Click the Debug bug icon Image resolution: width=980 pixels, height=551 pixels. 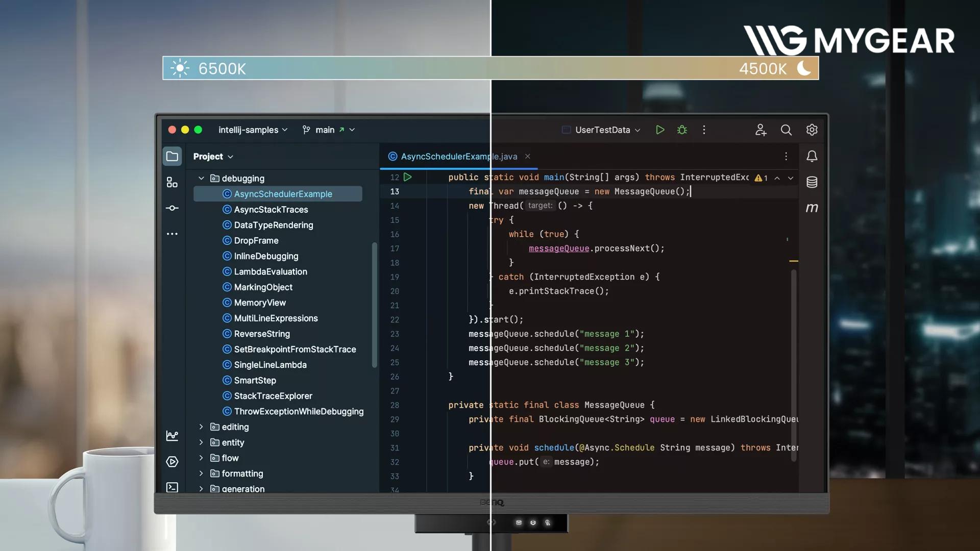tap(682, 130)
